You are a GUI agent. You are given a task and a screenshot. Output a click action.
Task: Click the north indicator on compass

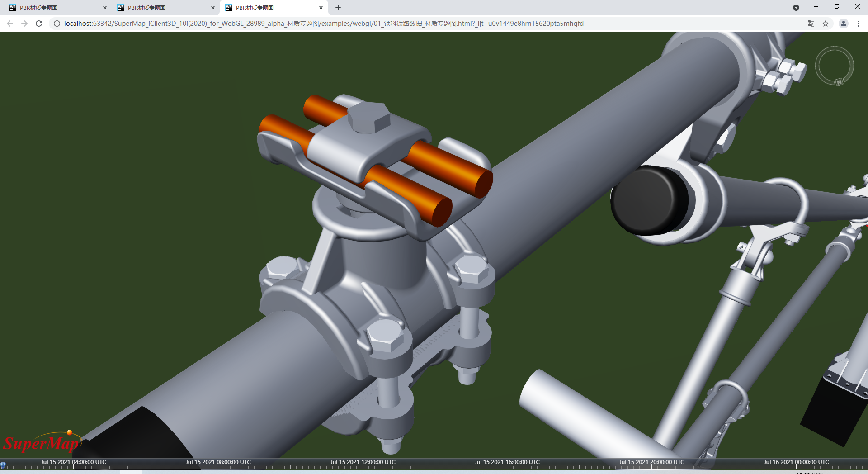tap(839, 82)
